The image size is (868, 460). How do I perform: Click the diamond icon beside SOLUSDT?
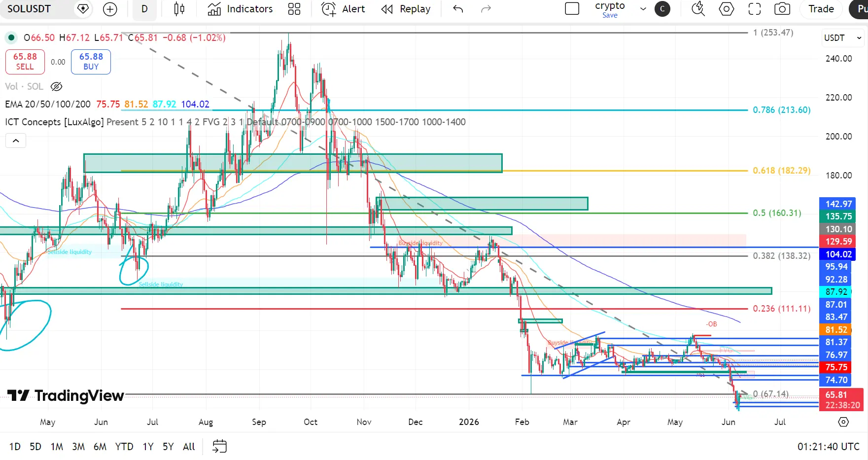(x=83, y=9)
